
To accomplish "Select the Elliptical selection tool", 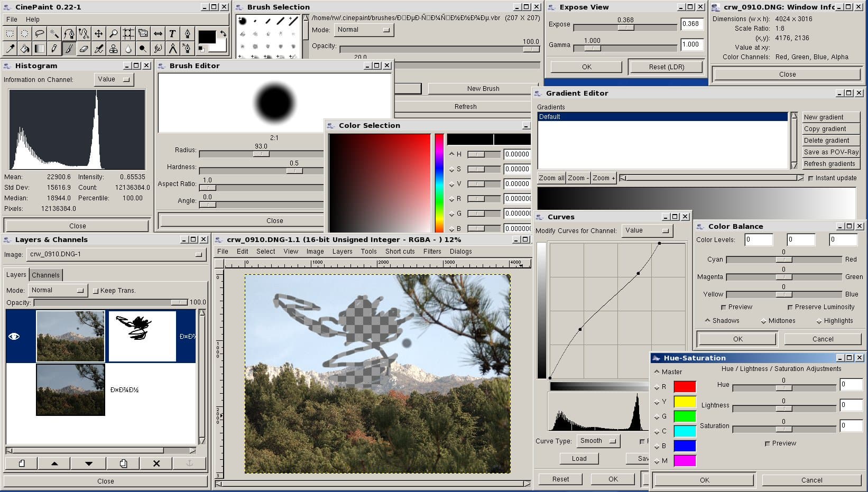I will tap(25, 33).
